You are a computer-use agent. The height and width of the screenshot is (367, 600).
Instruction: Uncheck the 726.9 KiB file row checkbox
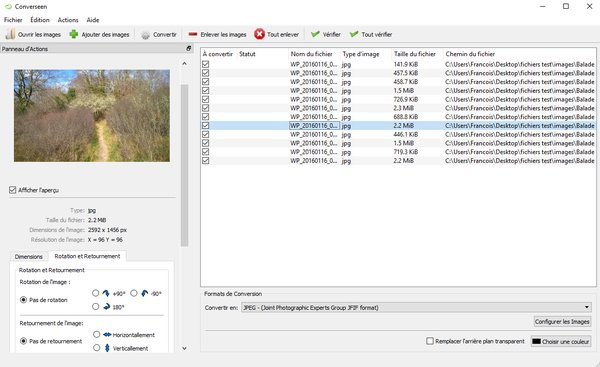[205, 99]
